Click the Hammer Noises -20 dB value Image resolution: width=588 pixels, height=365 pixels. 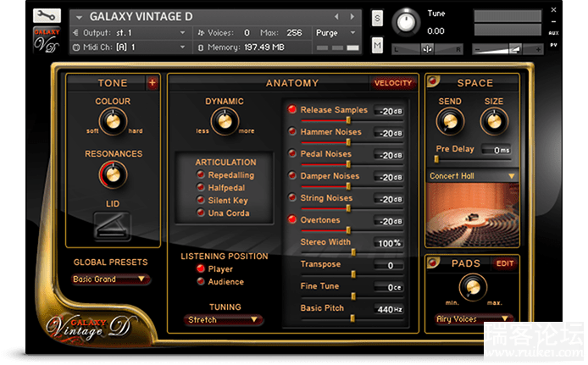coord(389,134)
